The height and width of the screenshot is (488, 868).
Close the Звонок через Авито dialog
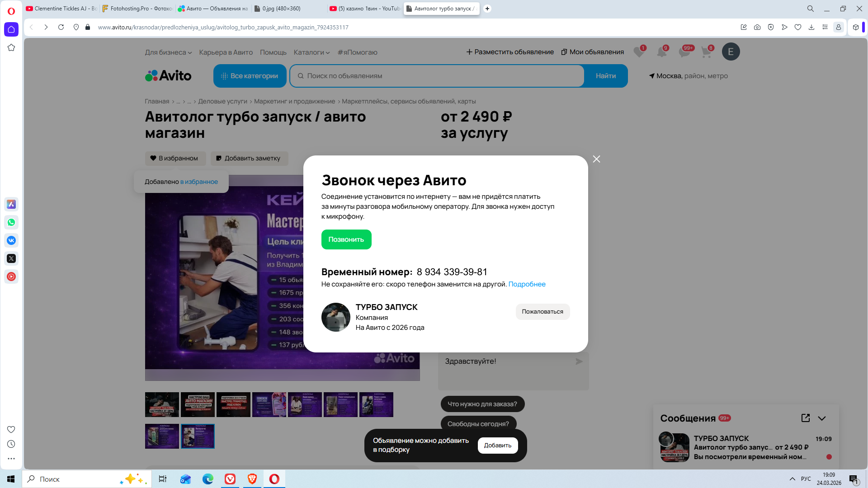[596, 159]
